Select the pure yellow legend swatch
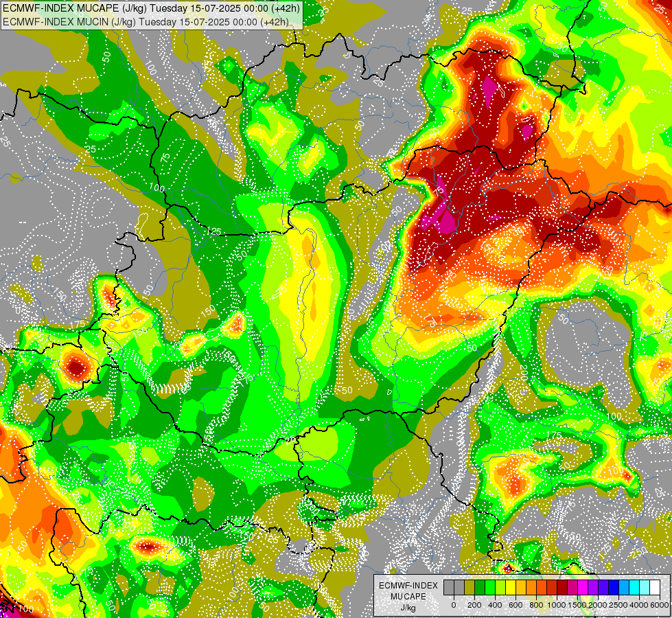Screen dimensions: 672x618 point(511,588)
